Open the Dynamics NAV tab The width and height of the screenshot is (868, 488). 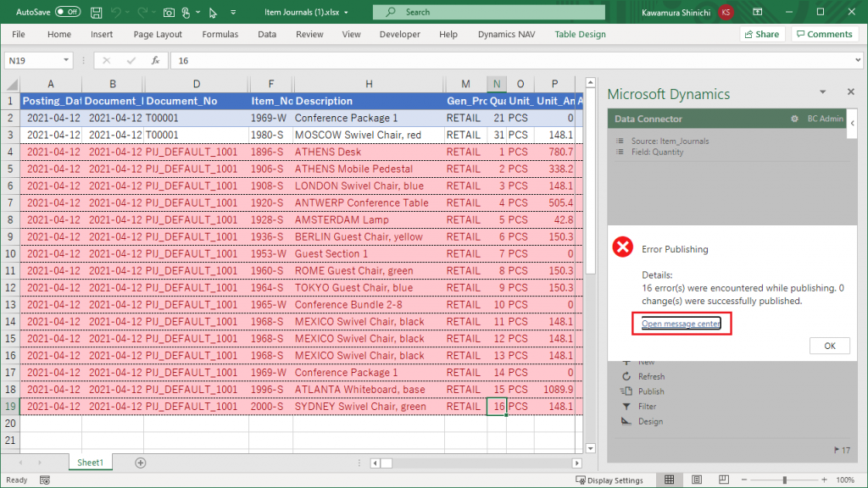pyautogui.click(x=507, y=34)
